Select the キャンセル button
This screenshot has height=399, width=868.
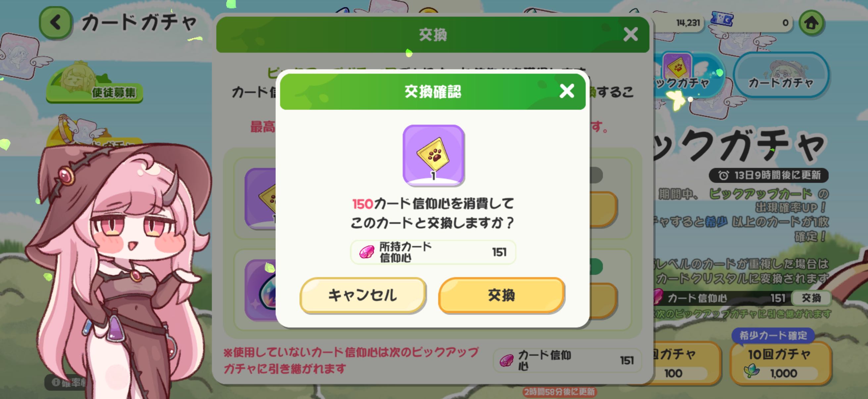(x=362, y=295)
